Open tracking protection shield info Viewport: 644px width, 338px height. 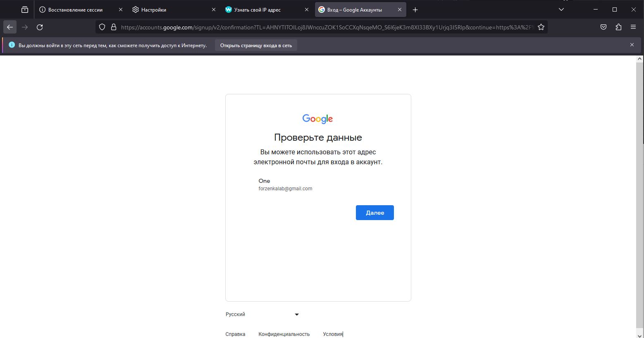(x=102, y=27)
